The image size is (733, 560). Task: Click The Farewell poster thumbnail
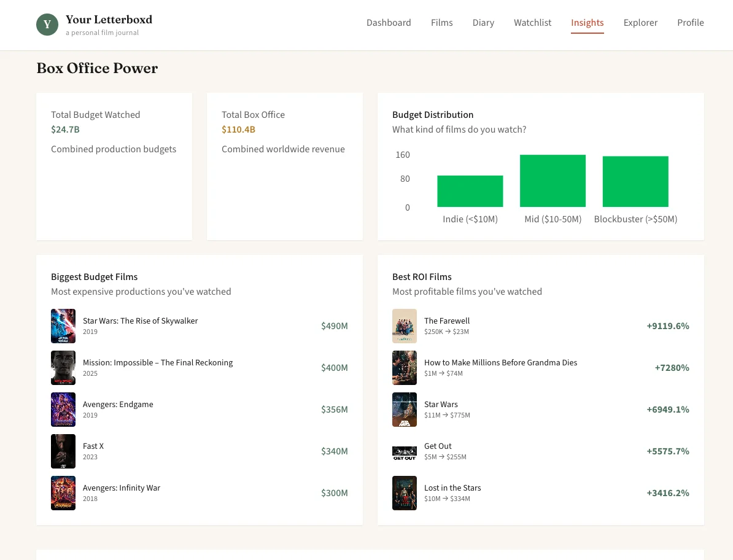tap(405, 326)
